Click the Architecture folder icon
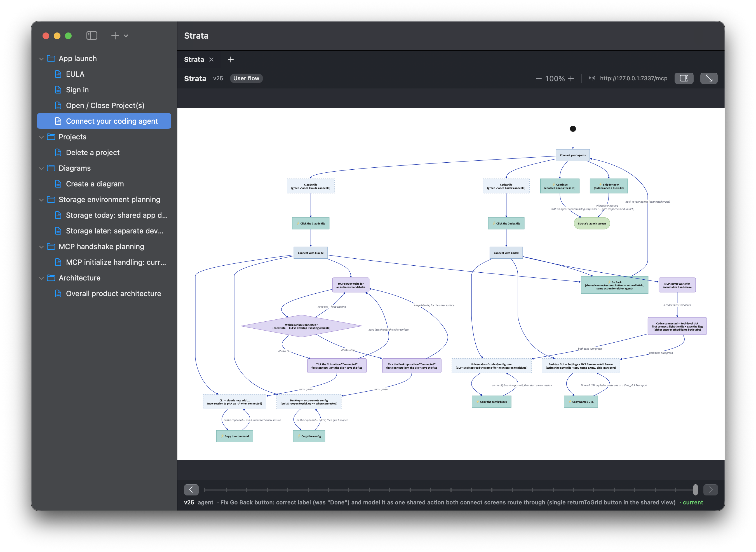Image resolution: width=756 pixels, height=552 pixels. coord(51,278)
